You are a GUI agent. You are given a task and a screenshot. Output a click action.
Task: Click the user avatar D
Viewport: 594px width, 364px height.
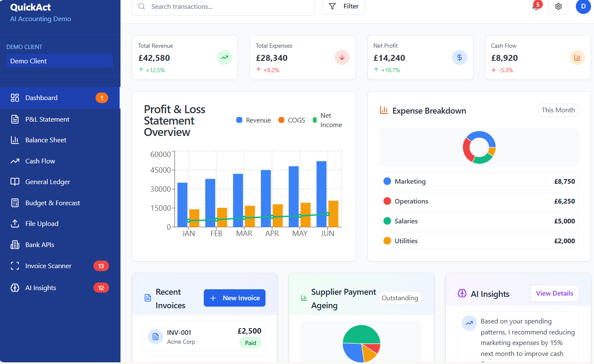pos(583,7)
